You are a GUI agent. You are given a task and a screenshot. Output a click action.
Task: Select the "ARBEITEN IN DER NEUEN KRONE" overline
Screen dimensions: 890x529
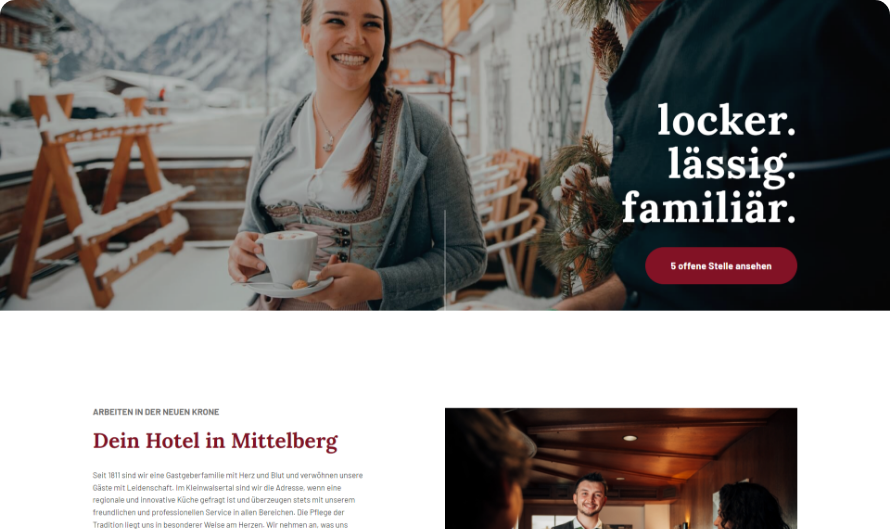[156, 412]
